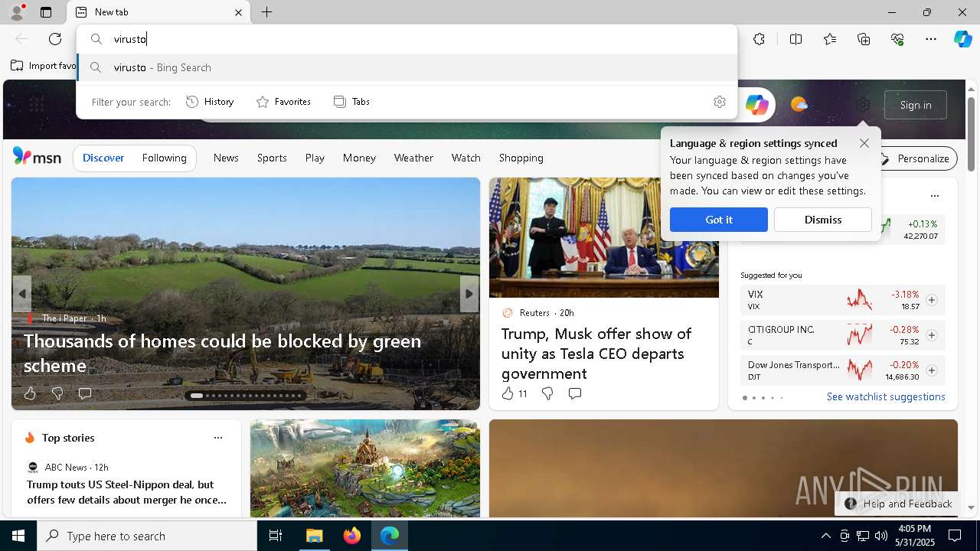Open Edge Settings and more menu

point(931,39)
